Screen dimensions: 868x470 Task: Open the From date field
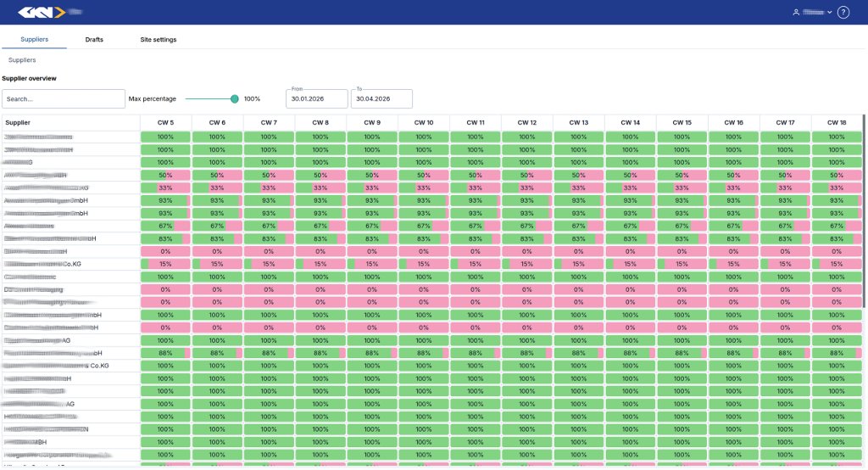coord(316,99)
